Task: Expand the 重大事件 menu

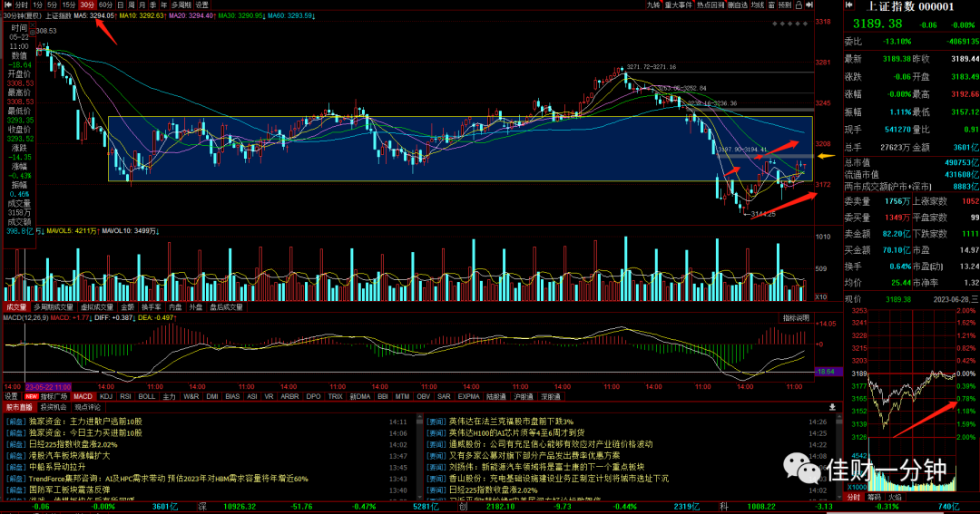Action: (678, 5)
